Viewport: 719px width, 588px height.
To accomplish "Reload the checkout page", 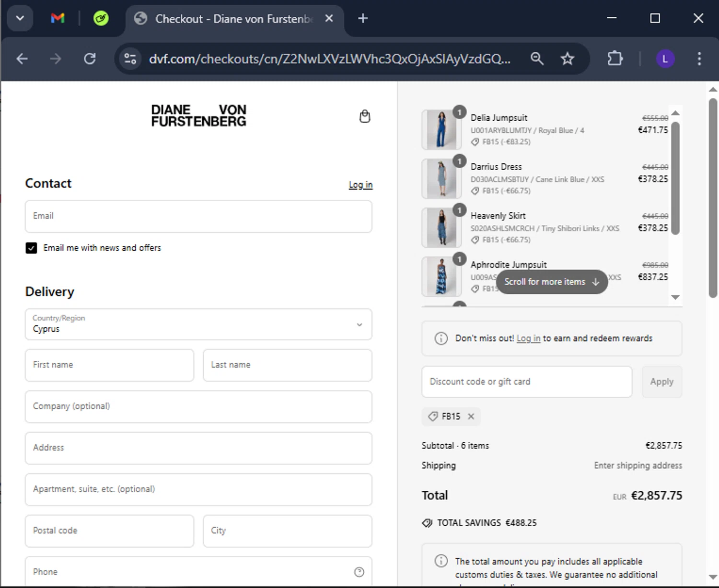I will pyautogui.click(x=90, y=59).
